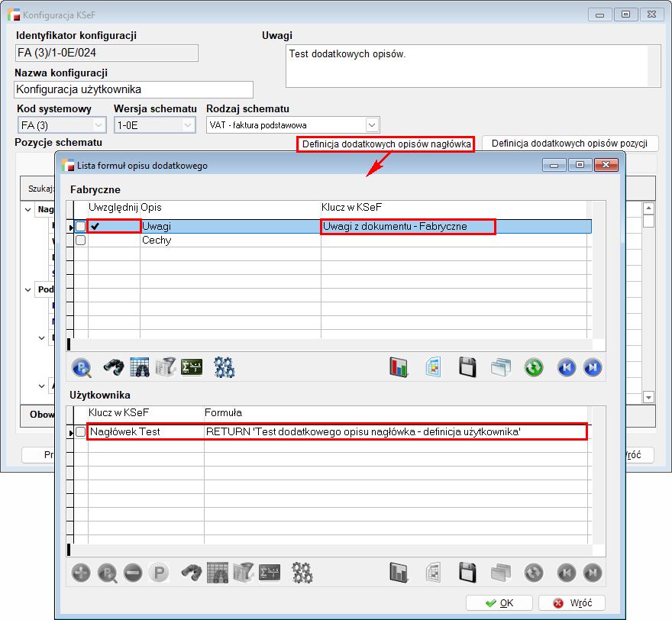Click into the Nazwa konfiguracji text field
This screenshot has width=672, height=620.
click(x=134, y=89)
